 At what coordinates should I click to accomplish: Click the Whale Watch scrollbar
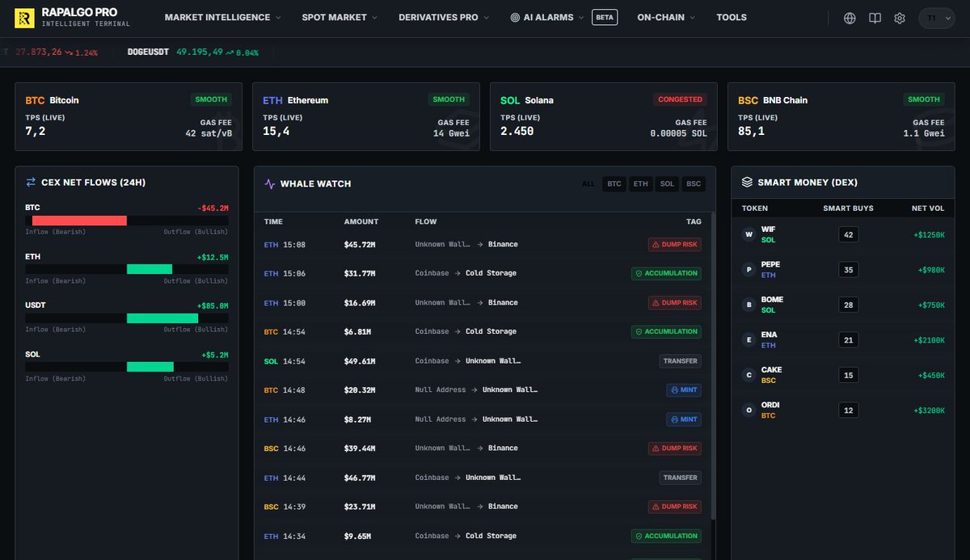(712, 368)
